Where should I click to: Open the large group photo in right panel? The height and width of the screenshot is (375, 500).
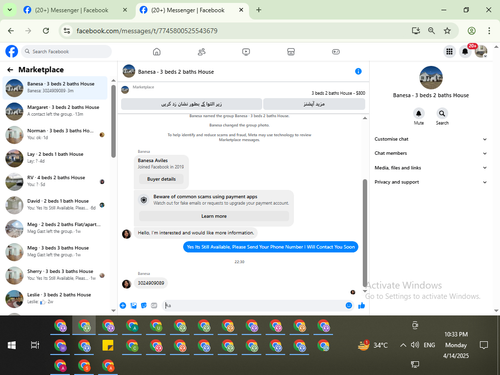pos(431,77)
